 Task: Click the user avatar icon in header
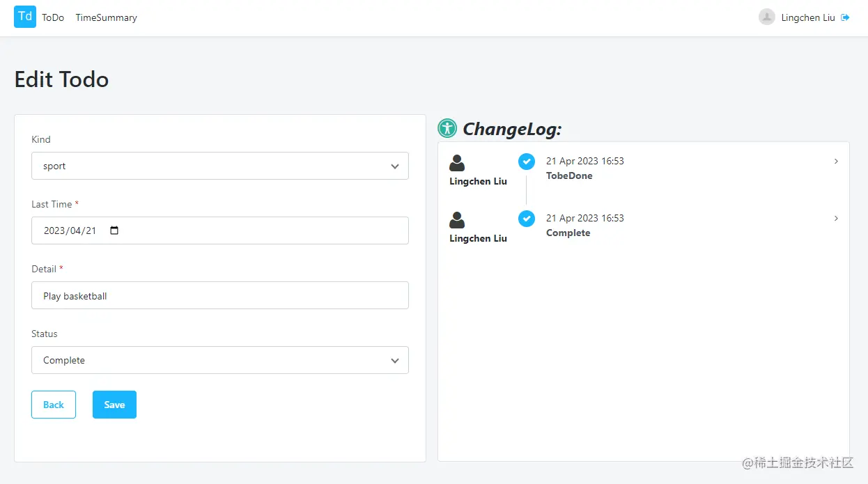coord(767,17)
